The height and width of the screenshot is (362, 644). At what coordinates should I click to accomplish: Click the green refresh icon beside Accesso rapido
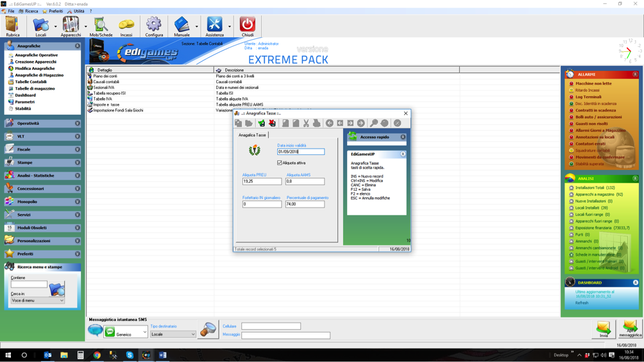pos(352,136)
